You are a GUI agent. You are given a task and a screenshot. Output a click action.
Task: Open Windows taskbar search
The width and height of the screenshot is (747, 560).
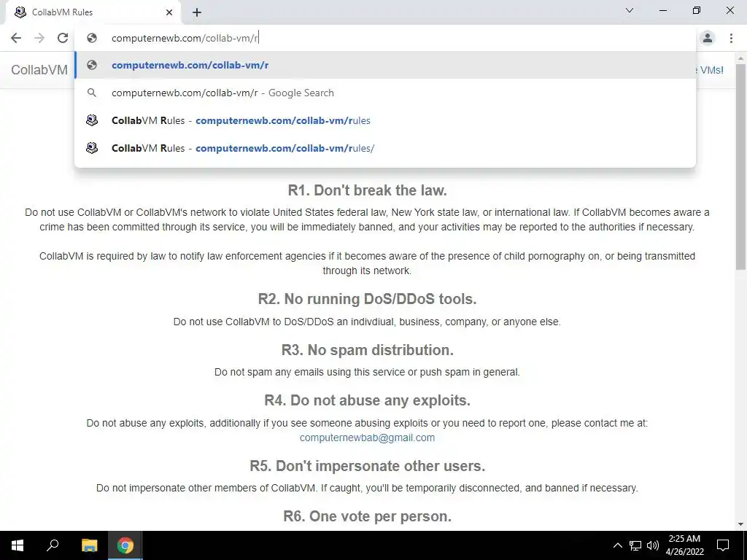[53, 545]
